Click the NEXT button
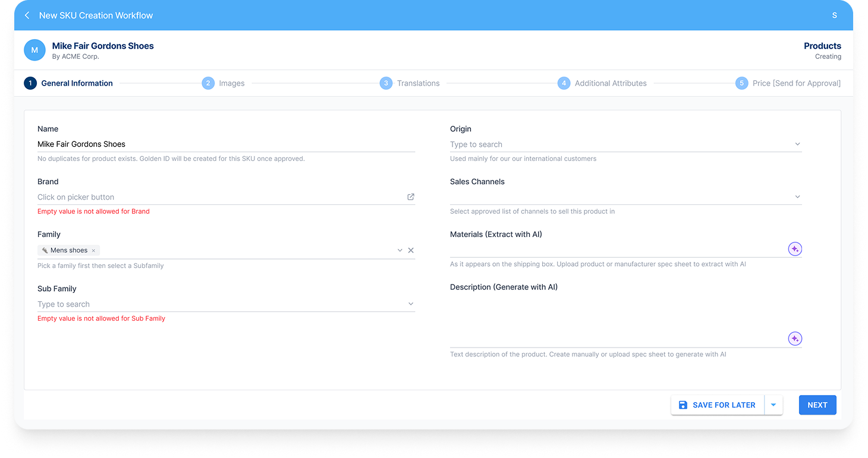Image resolution: width=868 pixels, height=458 pixels. click(817, 405)
